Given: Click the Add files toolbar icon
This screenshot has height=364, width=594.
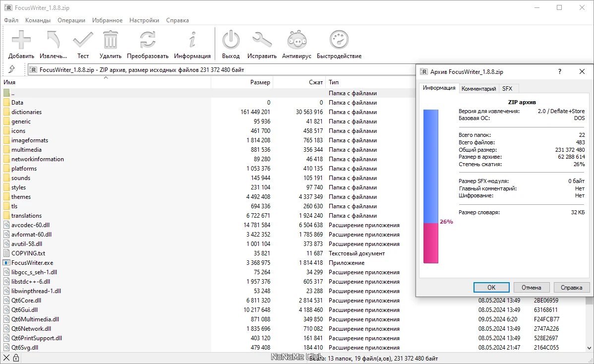Looking at the screenshot, I should 21,40.
